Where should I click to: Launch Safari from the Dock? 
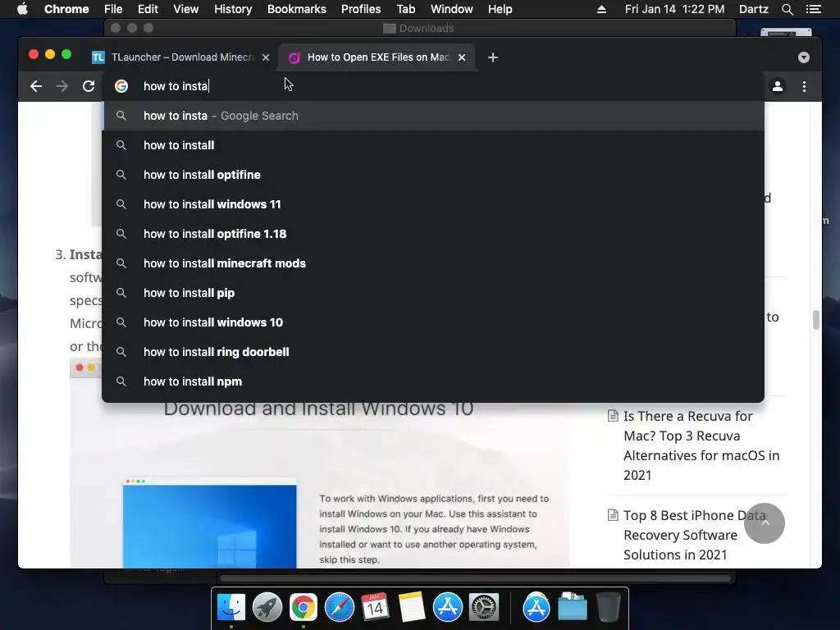[340, 607]
